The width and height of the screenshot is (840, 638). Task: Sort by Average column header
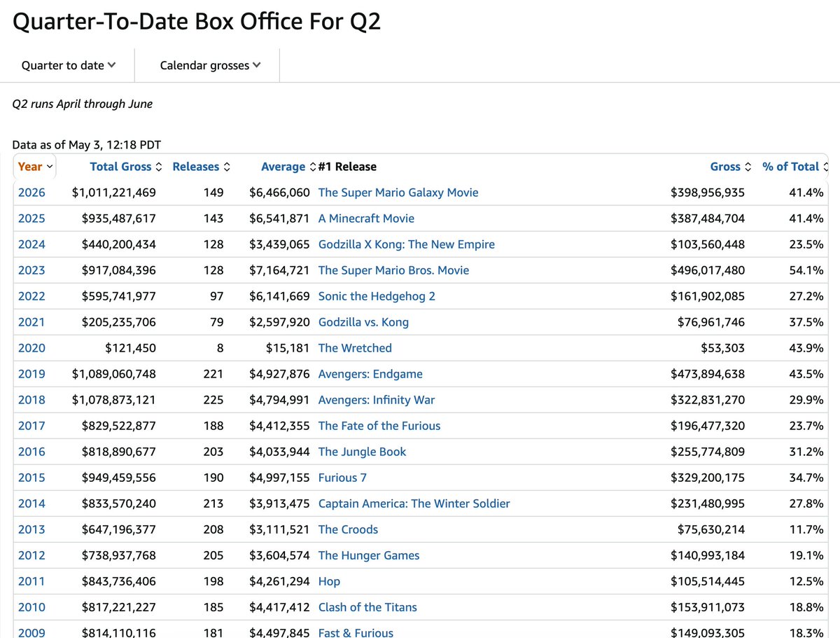[288, 167]
